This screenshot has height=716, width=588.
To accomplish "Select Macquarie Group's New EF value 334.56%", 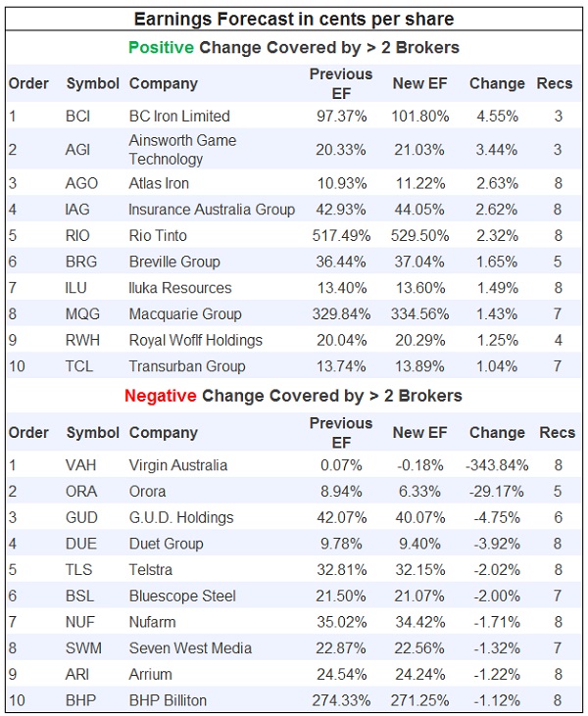I will (x=420, y=314).
